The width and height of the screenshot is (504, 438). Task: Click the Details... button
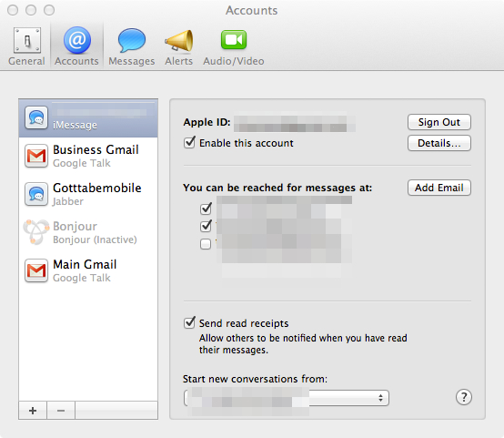click(439, 143)
